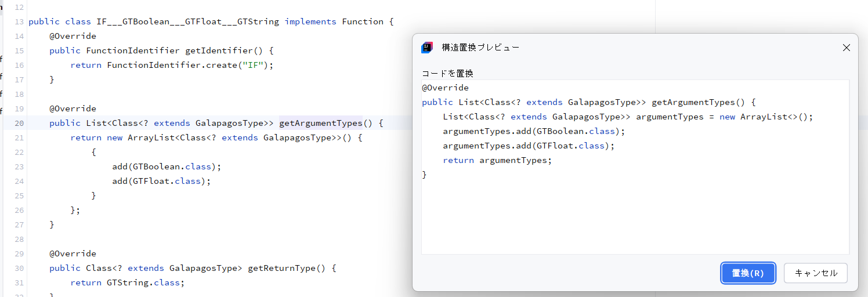Close the 構造置換プレビュー dialog
The width and height of the screenshot is (868, 297).
[846, 48]
